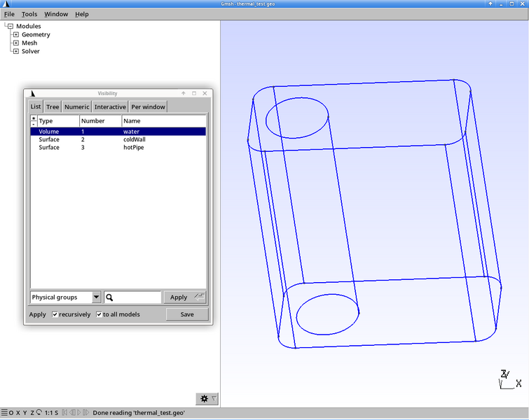Screen dimensions: 529x420
Task: Select the Volume 1 water row
Action: pyautogui.click(x=118, y=132)
